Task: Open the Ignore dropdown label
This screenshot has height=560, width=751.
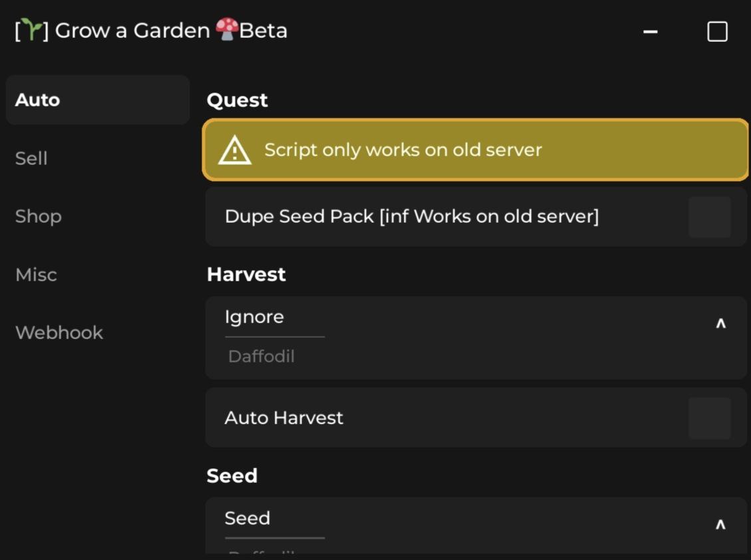Action: click(x=254, y=317)
